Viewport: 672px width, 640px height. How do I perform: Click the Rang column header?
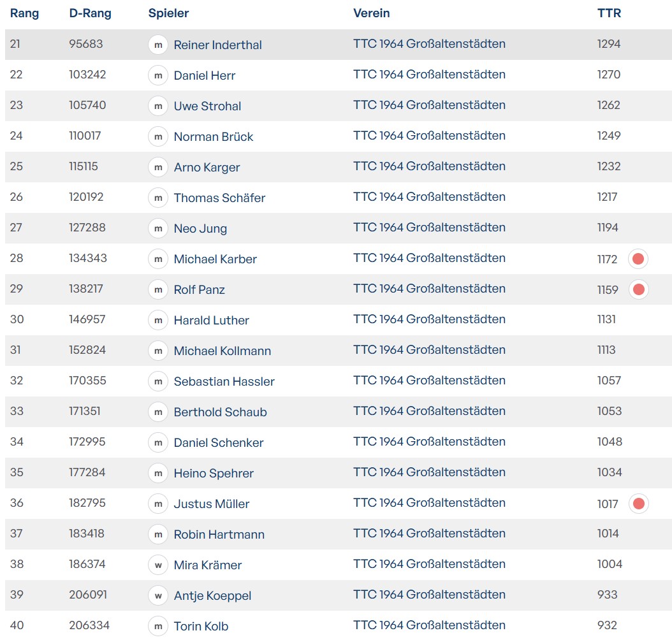[24, 13]
